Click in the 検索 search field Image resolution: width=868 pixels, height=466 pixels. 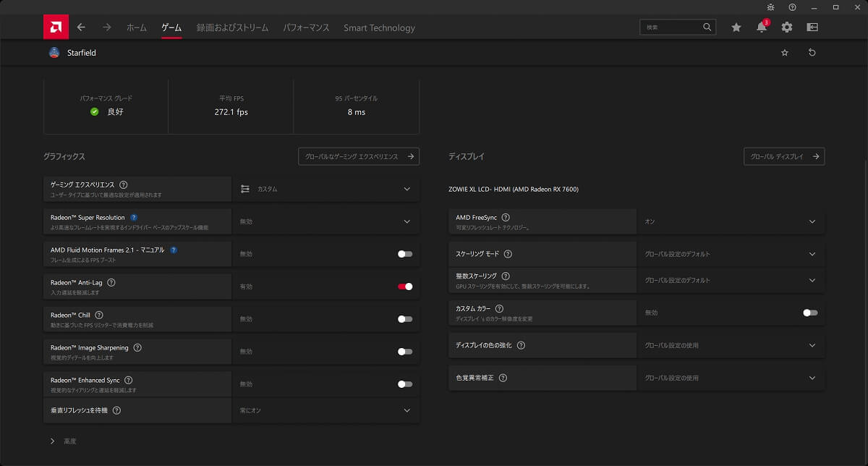[671, 27]
